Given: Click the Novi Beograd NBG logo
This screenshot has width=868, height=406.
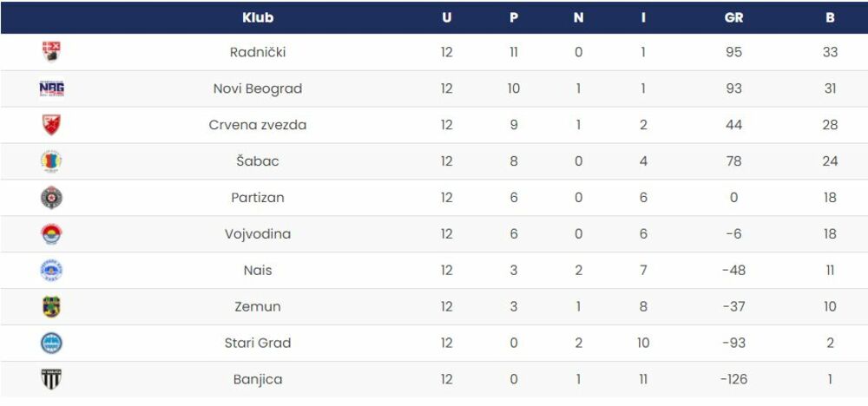Looking at the screenshot, I should (x=52, y=88).
